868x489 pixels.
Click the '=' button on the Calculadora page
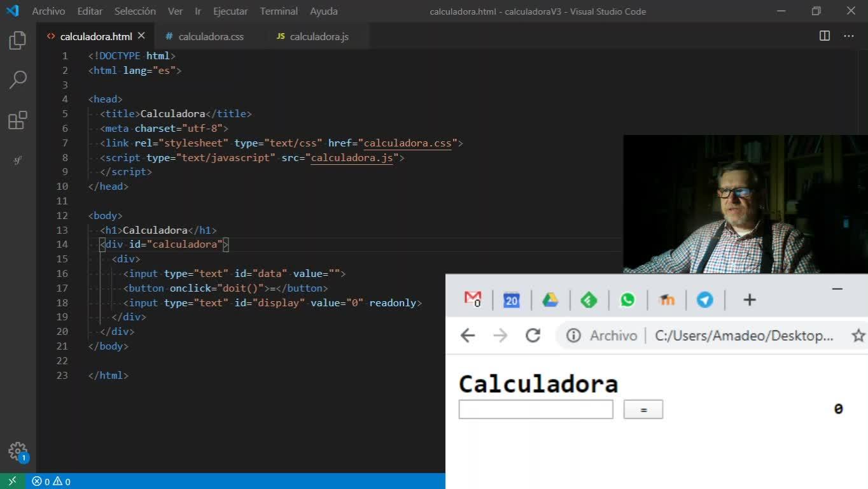pyautogui.click(x=643, y=409)
